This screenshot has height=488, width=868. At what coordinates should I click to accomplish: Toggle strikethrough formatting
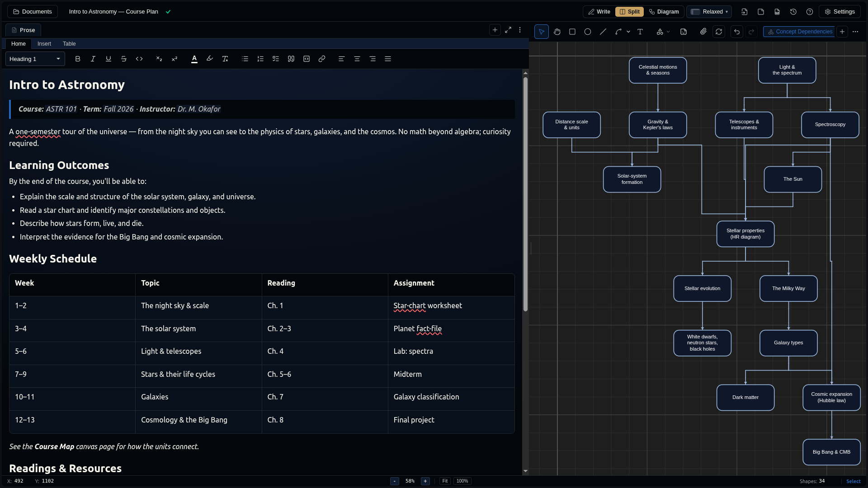[x=124, y=59]
